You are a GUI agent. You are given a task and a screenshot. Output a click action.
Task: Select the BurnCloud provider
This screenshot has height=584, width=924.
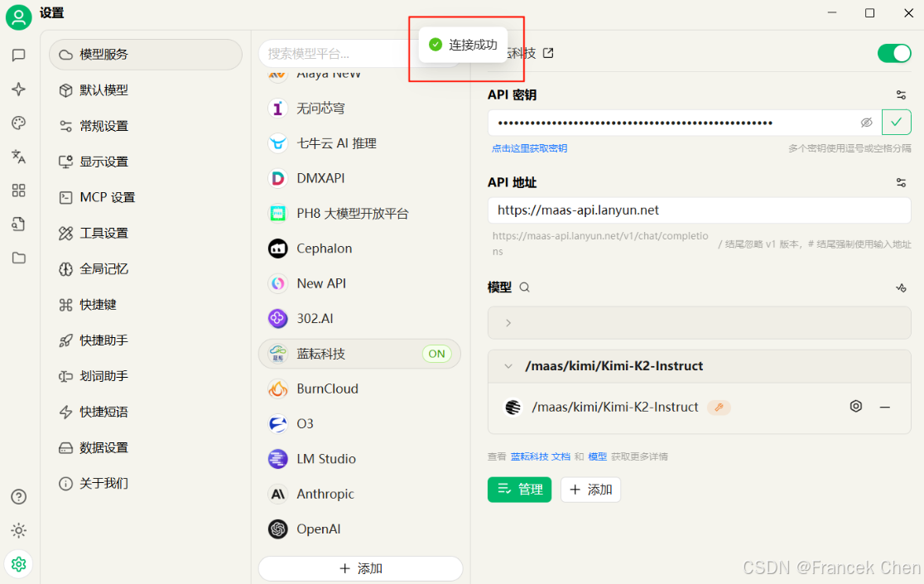click(359, 389)
